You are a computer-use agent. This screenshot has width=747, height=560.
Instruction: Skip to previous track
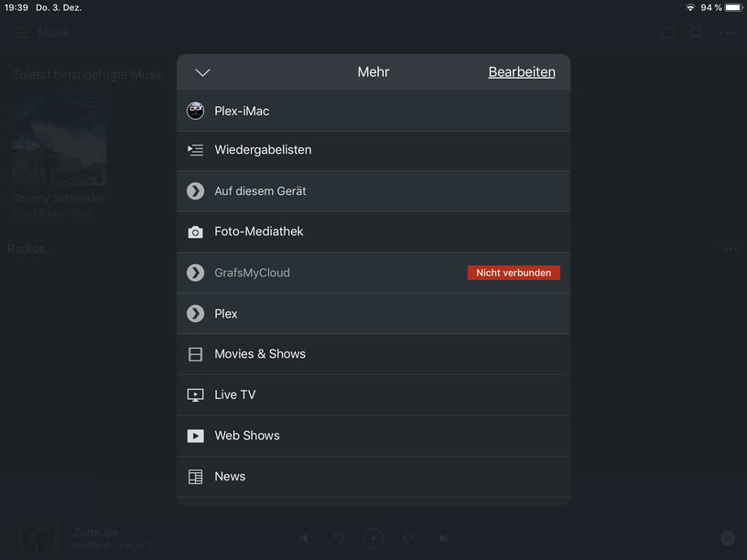304,538
